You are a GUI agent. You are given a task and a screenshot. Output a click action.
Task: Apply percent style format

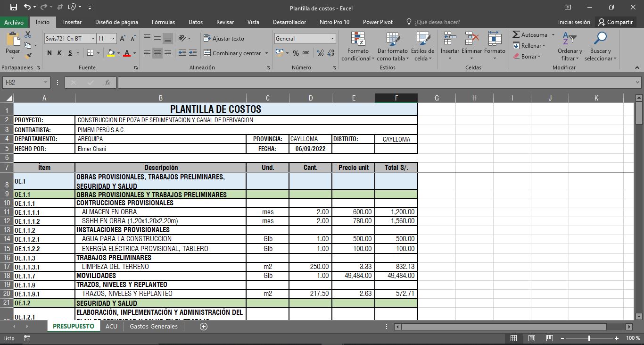click(x=296, y=53)
